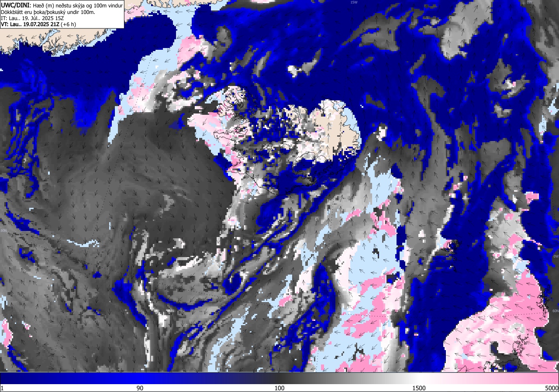The width and height of the screenshot is (559, 392).
Task: Click the '100' label on the color scale
Action: (x=279, y=388)
